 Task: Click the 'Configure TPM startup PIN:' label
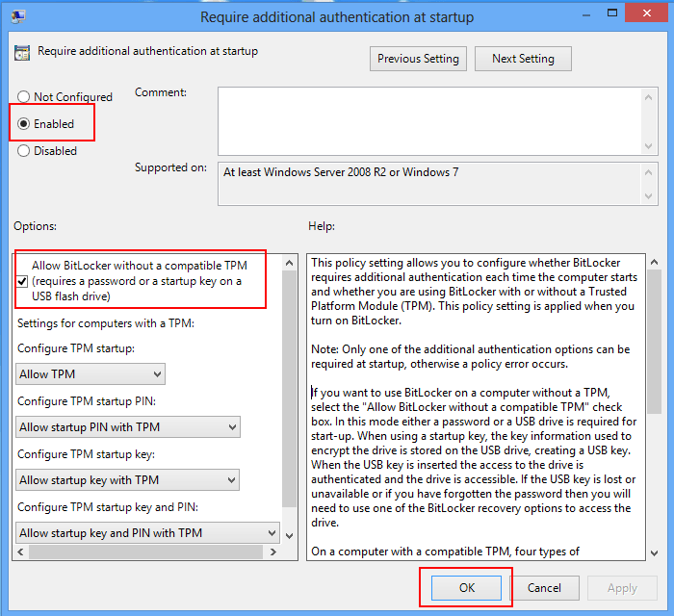coord(87,401)
